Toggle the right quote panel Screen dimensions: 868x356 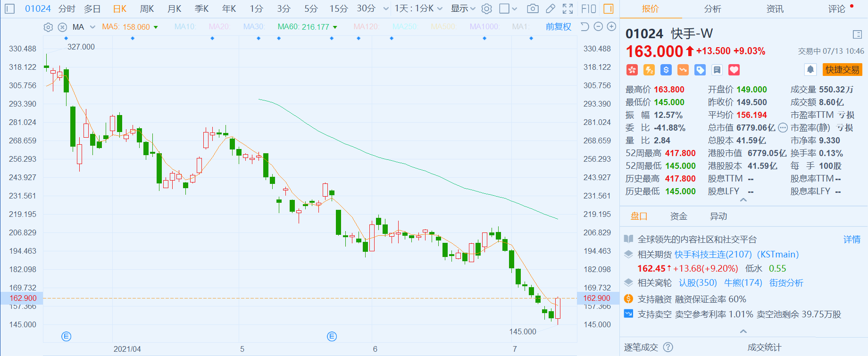[609, 8]
